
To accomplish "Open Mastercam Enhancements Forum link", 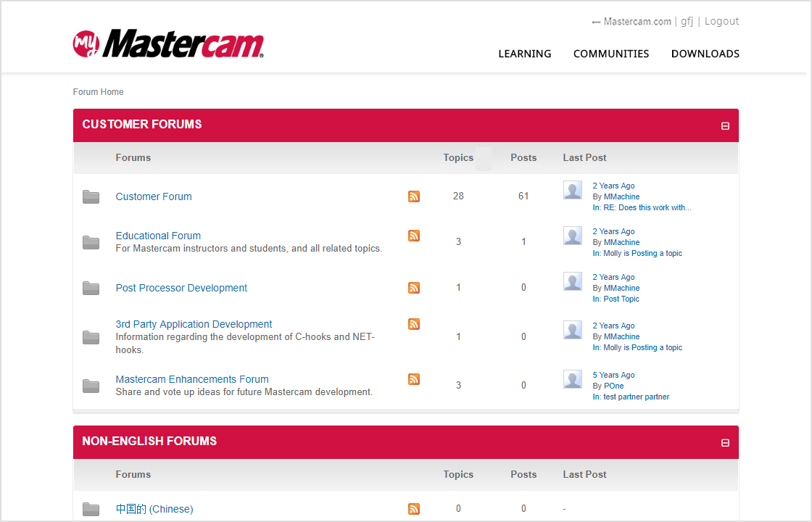I will pos(192,379).
